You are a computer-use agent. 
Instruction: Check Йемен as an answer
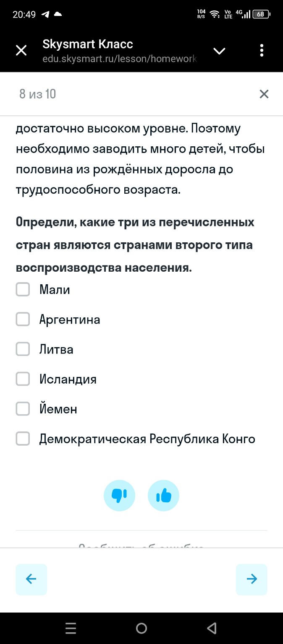[x=22, y=409]
